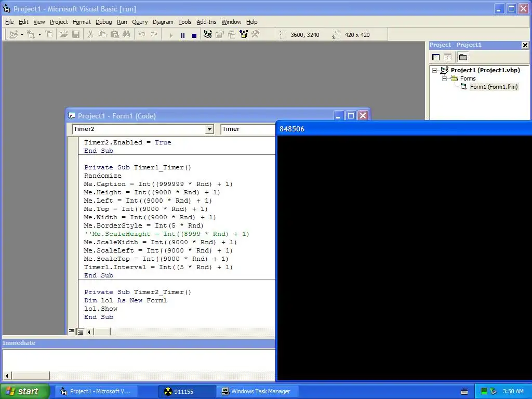Click the commented Me.ScaleHeight code line
The image size is (532, 399).
[x=167, y=234]
